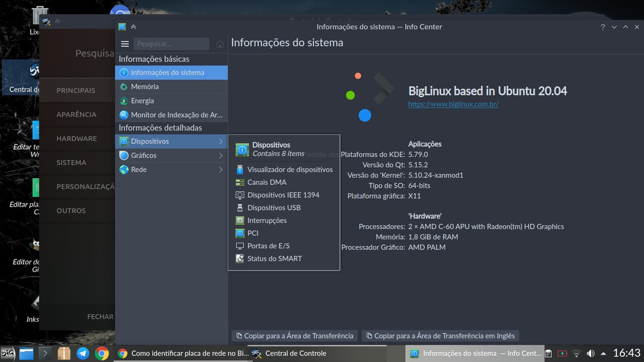Click the kernel version 5.10.24-xanmod1 text
Image resolution: width=644 pixels, height=362 pixels.
coord(436,175)
